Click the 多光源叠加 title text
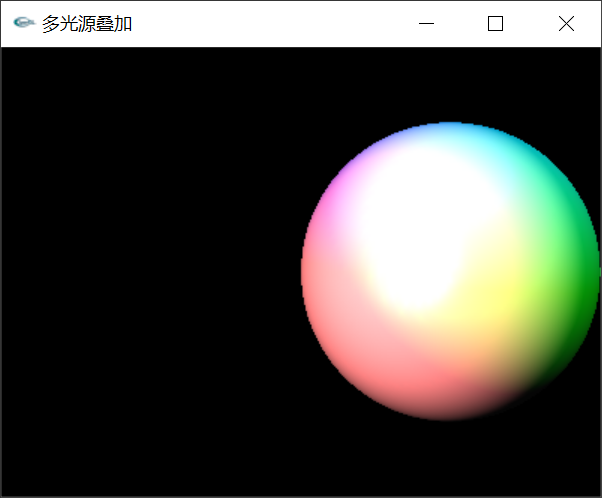This screenshot has height=498, width=602. pyautogui.click(x=87, y=24)
